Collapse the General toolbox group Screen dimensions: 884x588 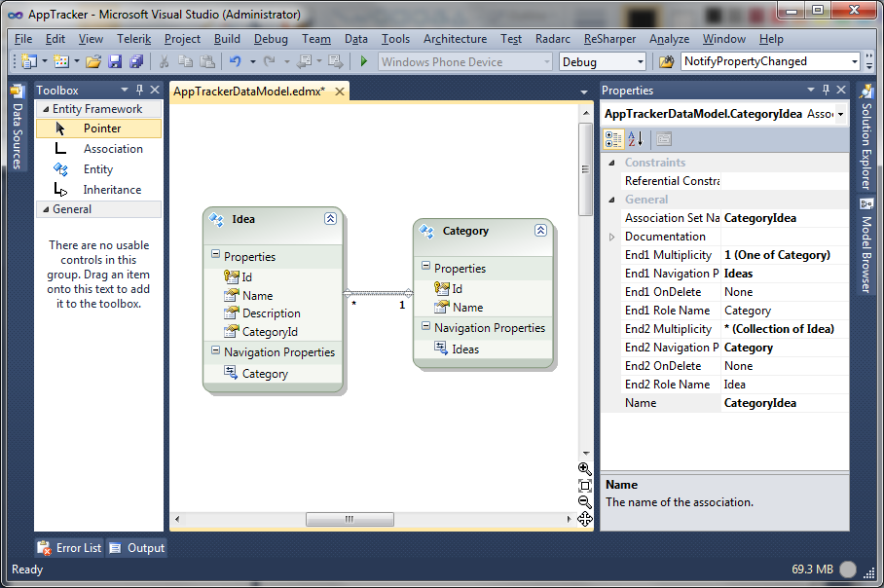(46, 209)
